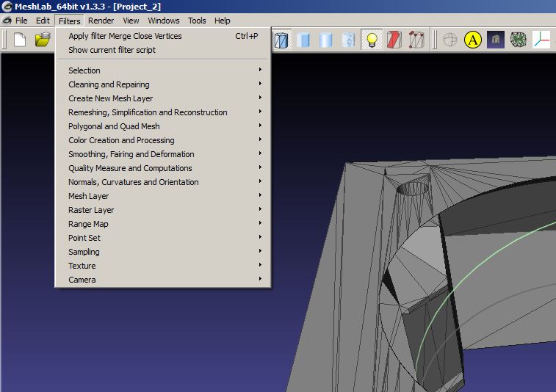This screenshot has height=392, width=556.
Task: Click the colored XYZ axis icon
Action: click(x=541, y=40)
